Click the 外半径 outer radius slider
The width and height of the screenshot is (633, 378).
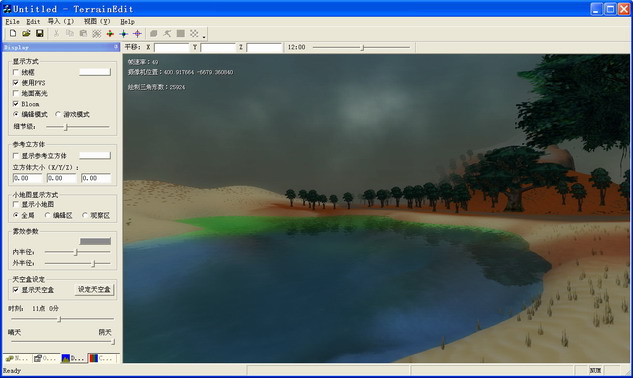[78, 263]
